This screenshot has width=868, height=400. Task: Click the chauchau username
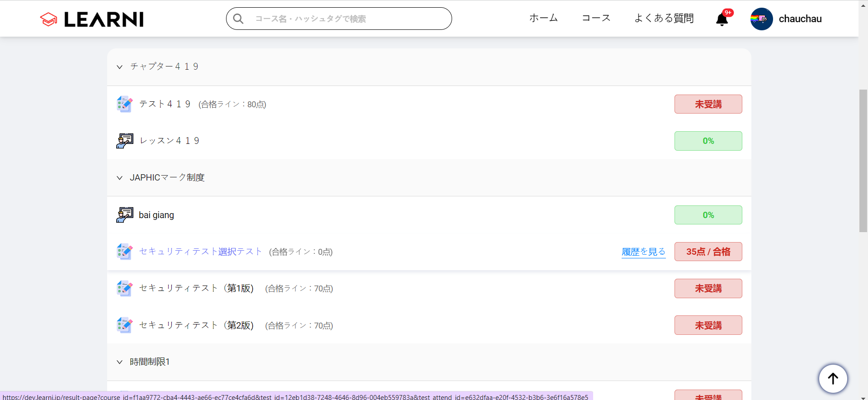click(x=800, y=19)
